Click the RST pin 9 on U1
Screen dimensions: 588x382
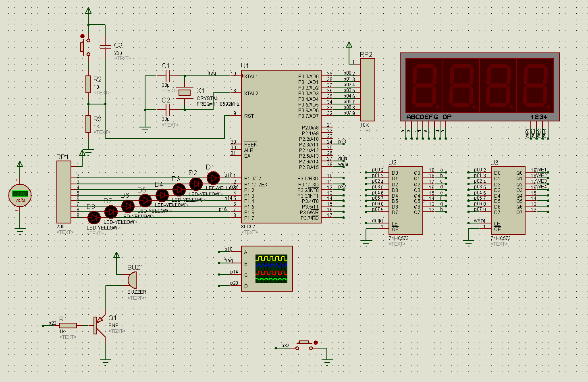236,116
